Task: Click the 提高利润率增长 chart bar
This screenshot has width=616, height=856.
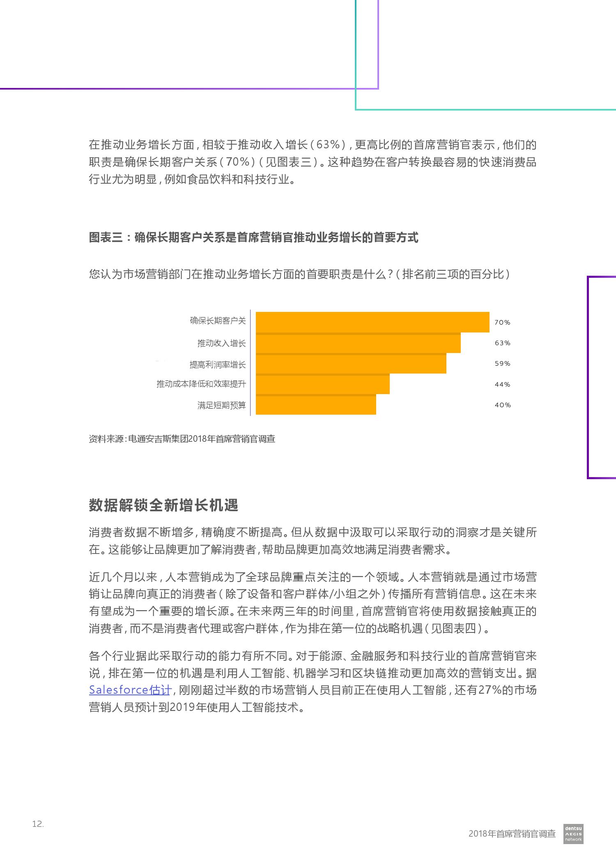Action: tap(351, 364)
